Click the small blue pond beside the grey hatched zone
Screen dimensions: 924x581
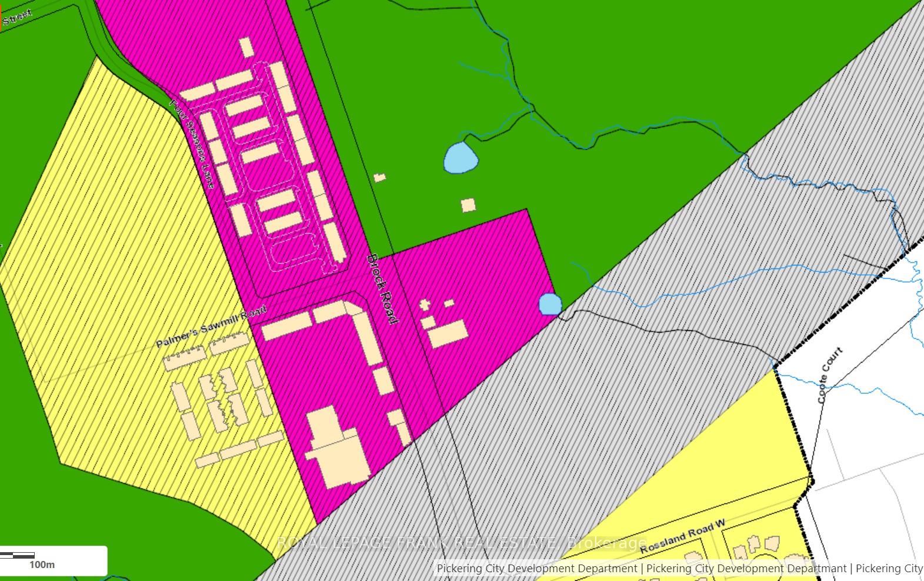(550, 304)
